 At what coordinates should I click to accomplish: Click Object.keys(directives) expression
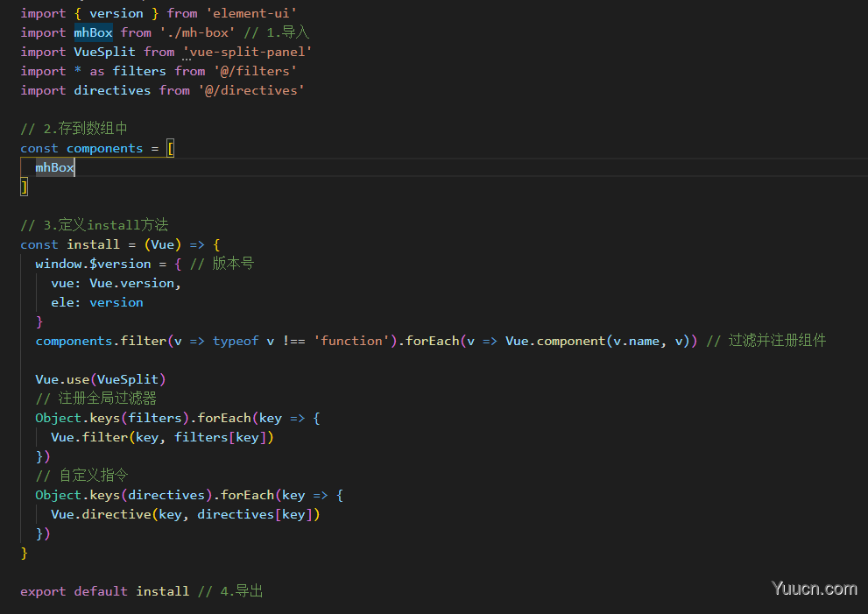(x=124, y=495)
